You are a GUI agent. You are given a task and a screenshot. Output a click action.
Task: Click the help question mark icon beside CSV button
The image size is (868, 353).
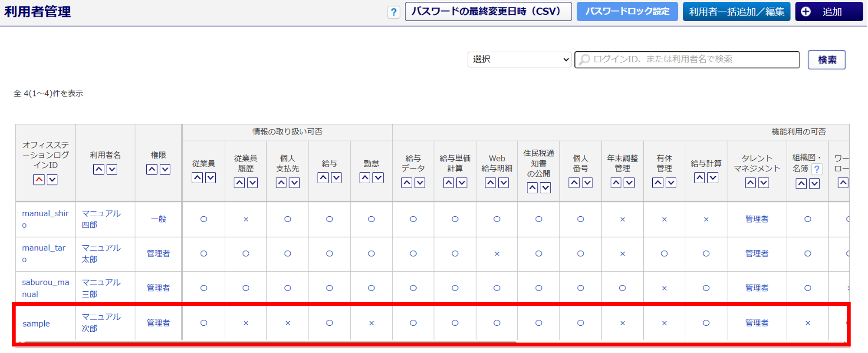pos(393,12)
